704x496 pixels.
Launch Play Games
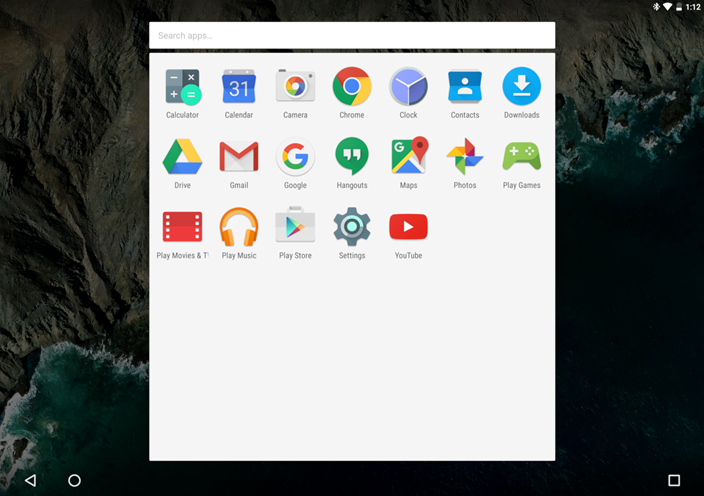(521, 156)
